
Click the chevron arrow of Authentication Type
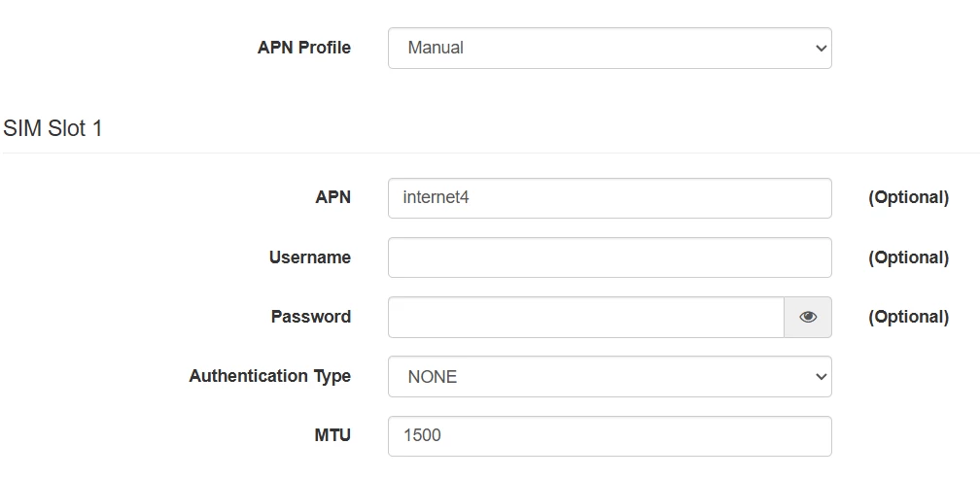tap(821, 376)
